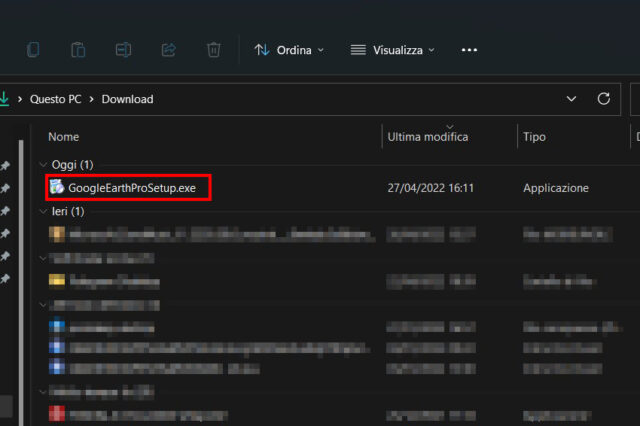Click the Share icon in the toolbar
Screen dimensions: 640x426
click(x=168, y=49)
